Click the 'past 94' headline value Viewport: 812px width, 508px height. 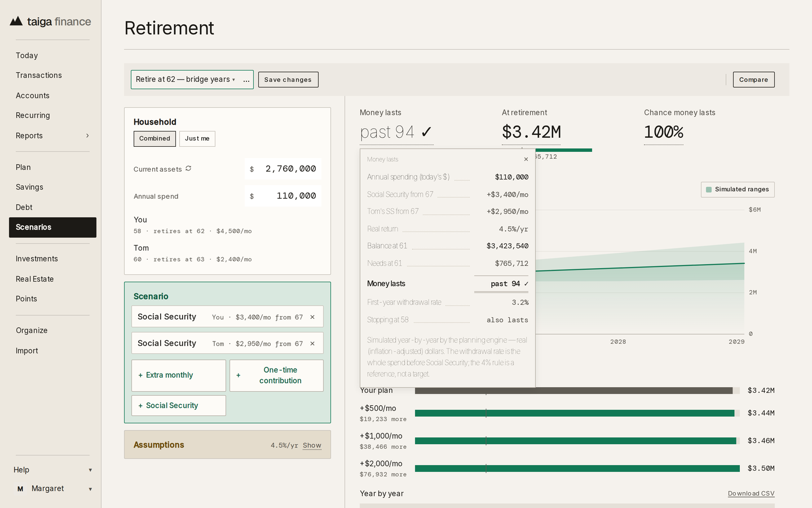pyautogui.click(x=396, y=132)
